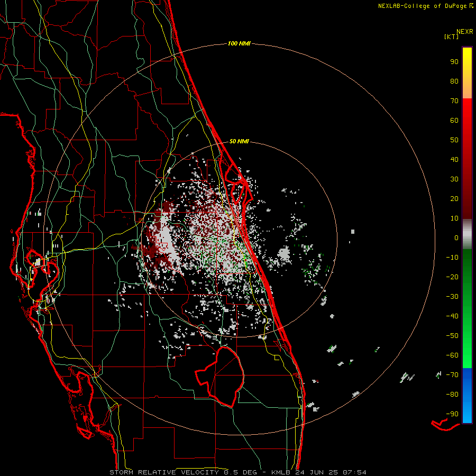Click the 07:54 timestamp in caption
This screenshot has width=476, height=476.
click(x=355, y=472)
